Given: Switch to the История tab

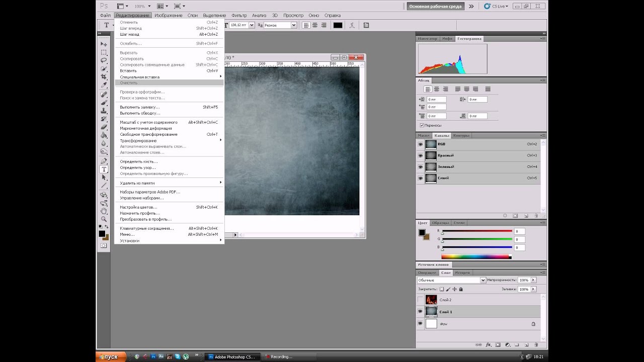Looking at the screenshot, I should coord(462,273).
